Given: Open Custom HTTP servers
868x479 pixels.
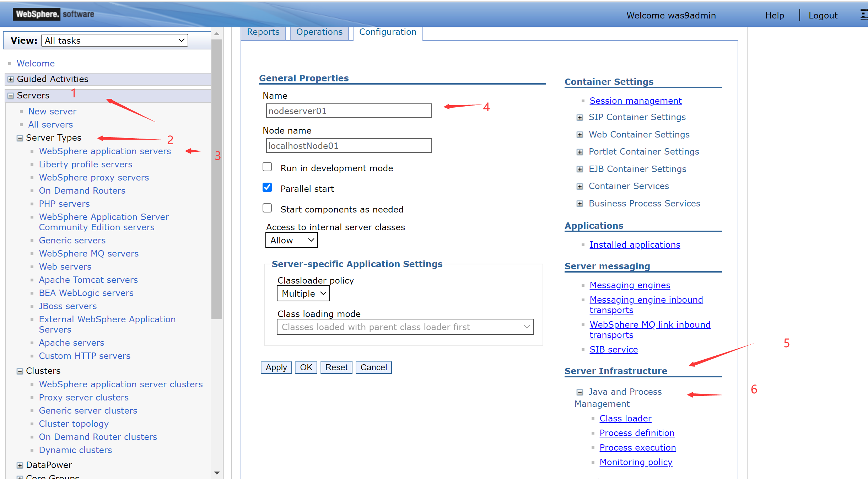Looking at the screenshot, I should 85,356.
